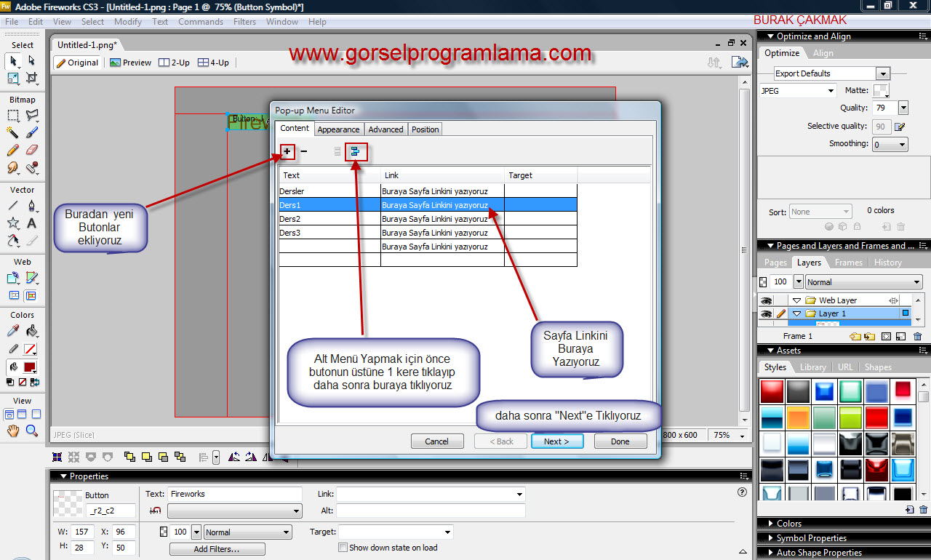The width and height of the screenshot is (931, 560).
Task: Hide the Web Layer using eye icon
Action: [x=765, y=300]
